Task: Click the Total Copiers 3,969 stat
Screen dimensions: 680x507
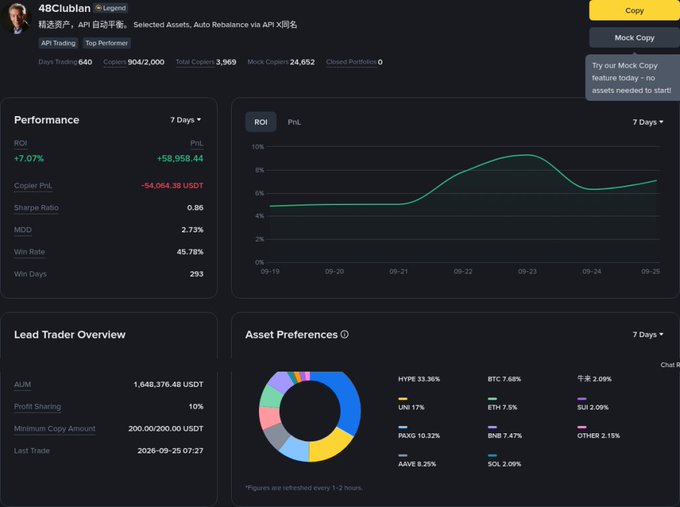Action: [x=206, y=62]
